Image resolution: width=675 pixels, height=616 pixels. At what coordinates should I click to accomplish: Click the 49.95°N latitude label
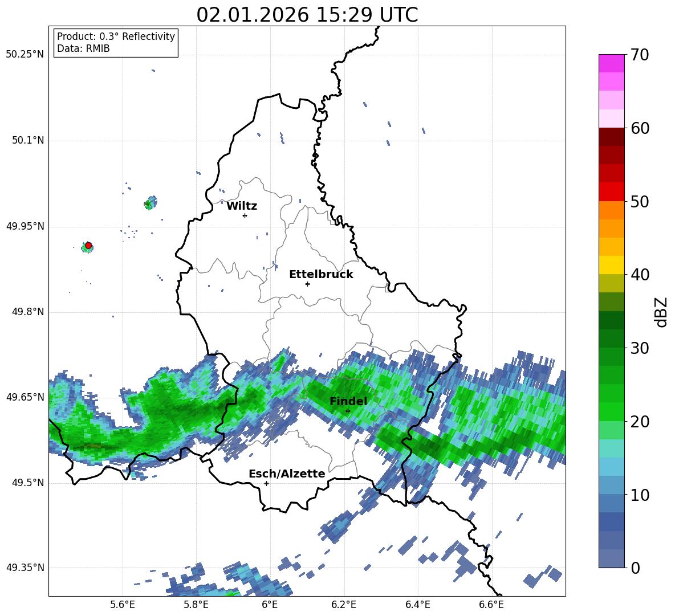click(25, 226)
